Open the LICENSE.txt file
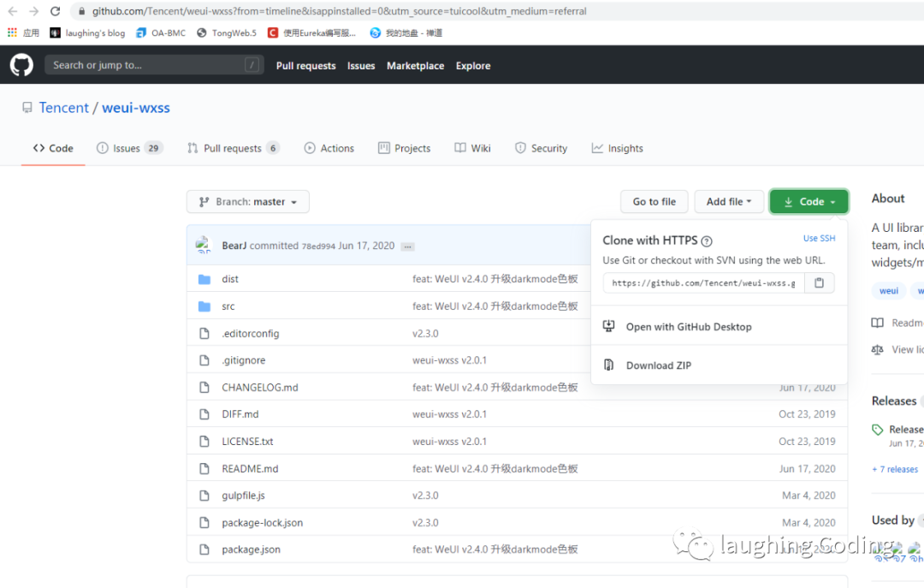This screenshot has width=924, height=588. coord(247,441)
